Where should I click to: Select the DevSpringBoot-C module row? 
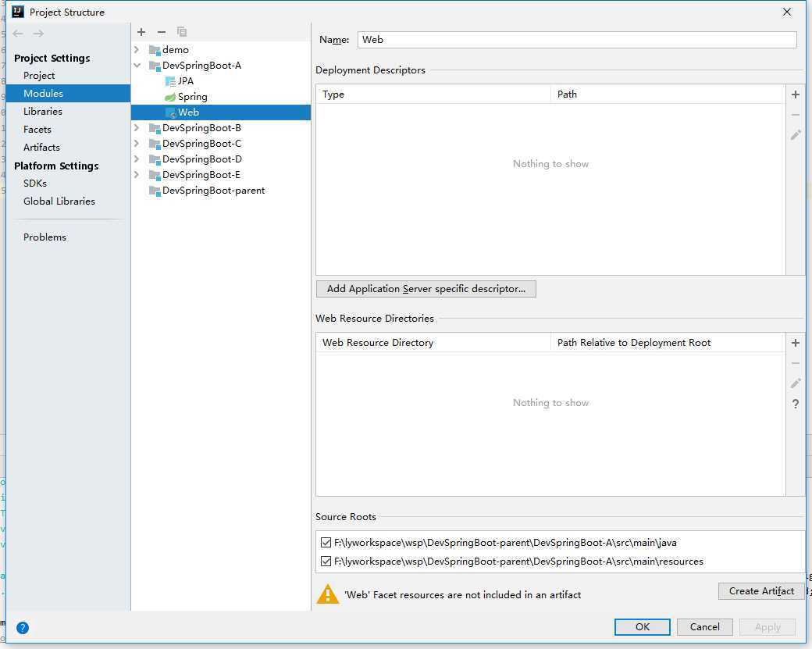pyautogui.click(x=221, y=144)
